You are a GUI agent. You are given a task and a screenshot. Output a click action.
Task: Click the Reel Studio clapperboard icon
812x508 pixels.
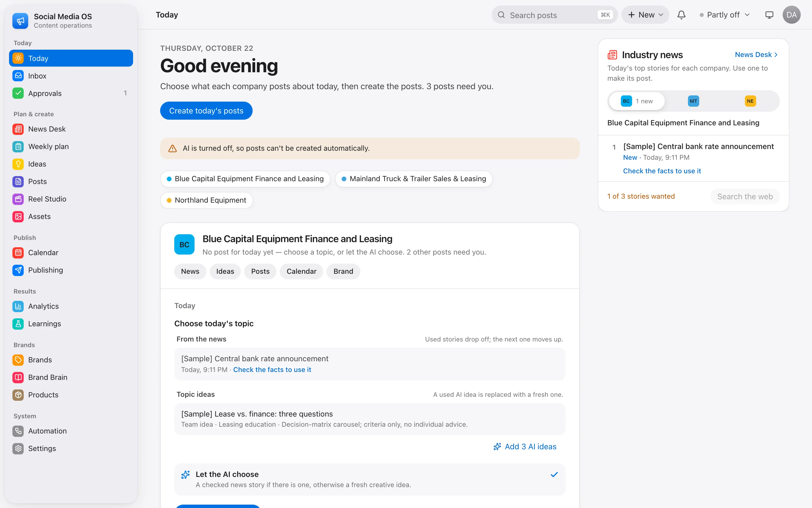[x=18, y=199]
